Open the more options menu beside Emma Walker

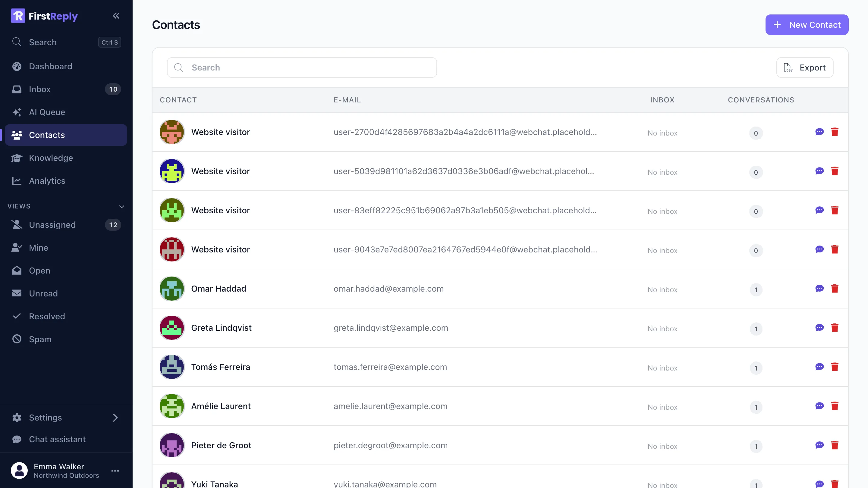(115, 471)
